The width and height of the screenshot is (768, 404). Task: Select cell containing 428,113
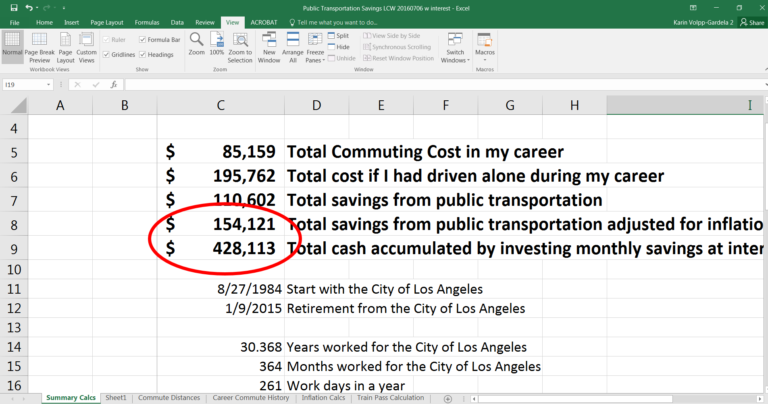point(221,248)
